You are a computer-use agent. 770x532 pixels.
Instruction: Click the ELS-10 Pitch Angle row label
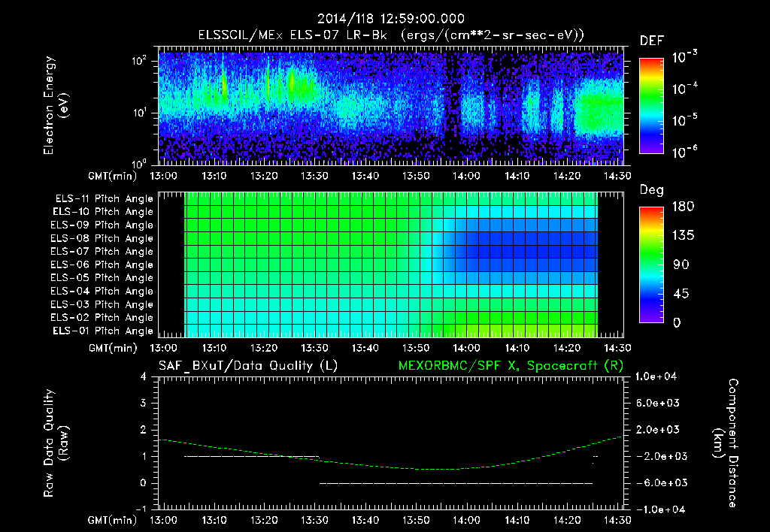(103, 212)
